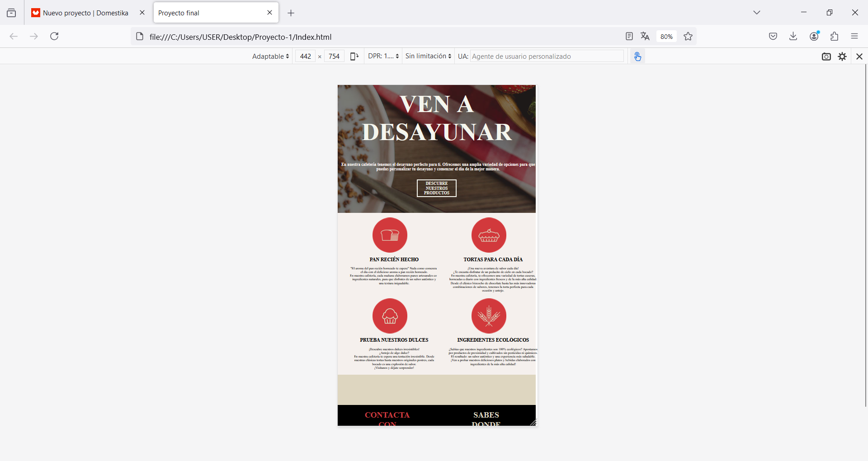Image resolution: width=868 pixels, height=461 pixels.
Task: Toggle touch simulation
Action: (637, 56)
